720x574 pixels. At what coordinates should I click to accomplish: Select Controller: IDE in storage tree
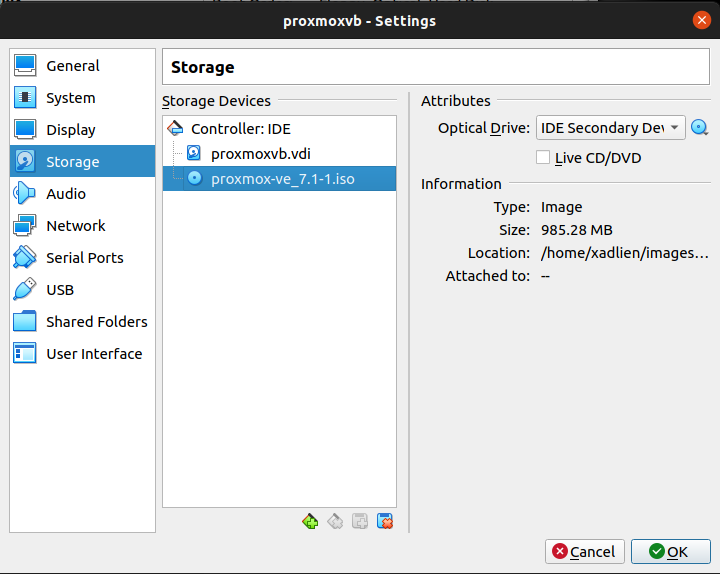tap(240, 129)
